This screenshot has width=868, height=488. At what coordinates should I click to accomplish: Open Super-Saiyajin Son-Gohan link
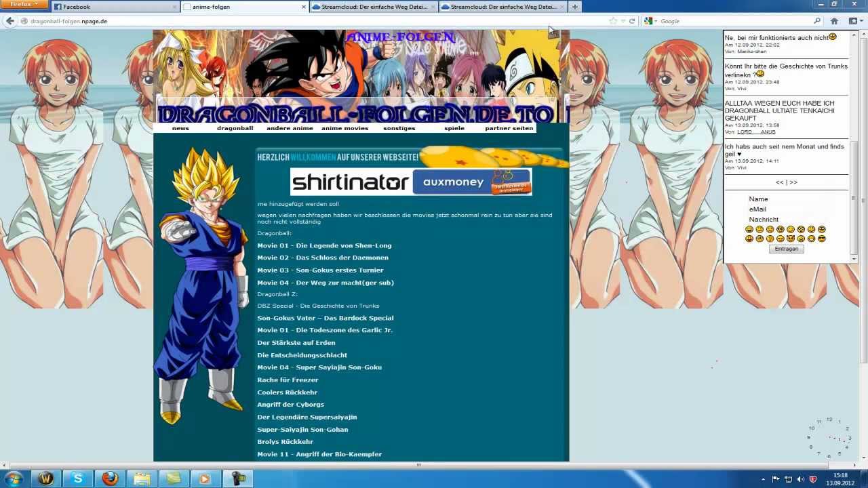[302, 429]
